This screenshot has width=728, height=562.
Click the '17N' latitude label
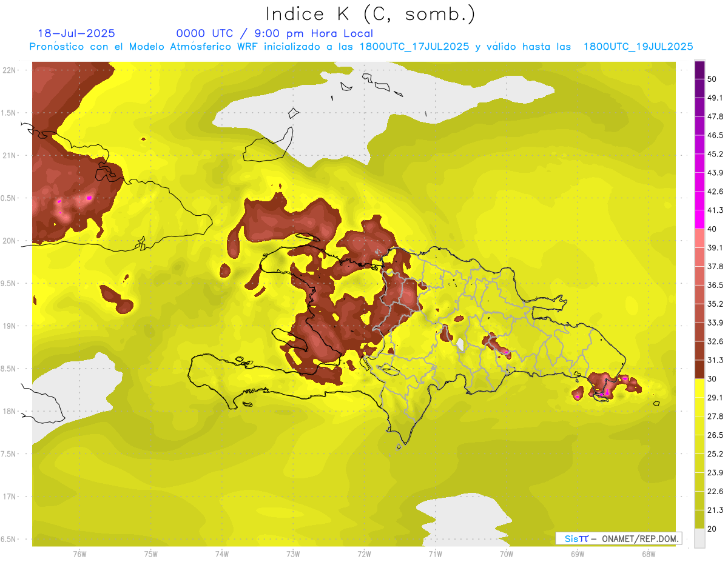(9, 497)
